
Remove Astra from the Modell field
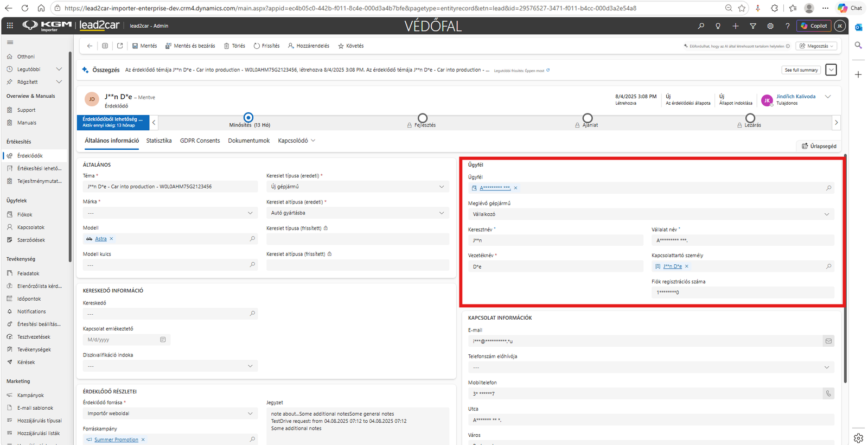click(112, 239)
